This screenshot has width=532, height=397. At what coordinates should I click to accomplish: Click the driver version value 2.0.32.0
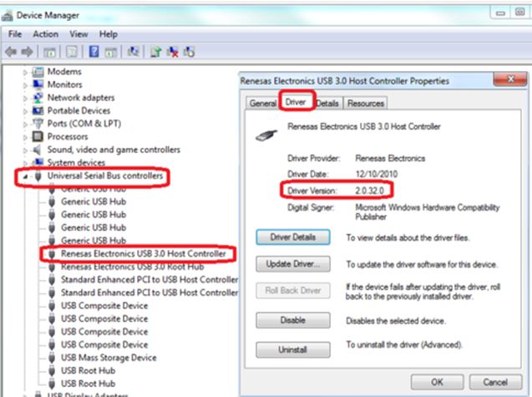point(369,191)
